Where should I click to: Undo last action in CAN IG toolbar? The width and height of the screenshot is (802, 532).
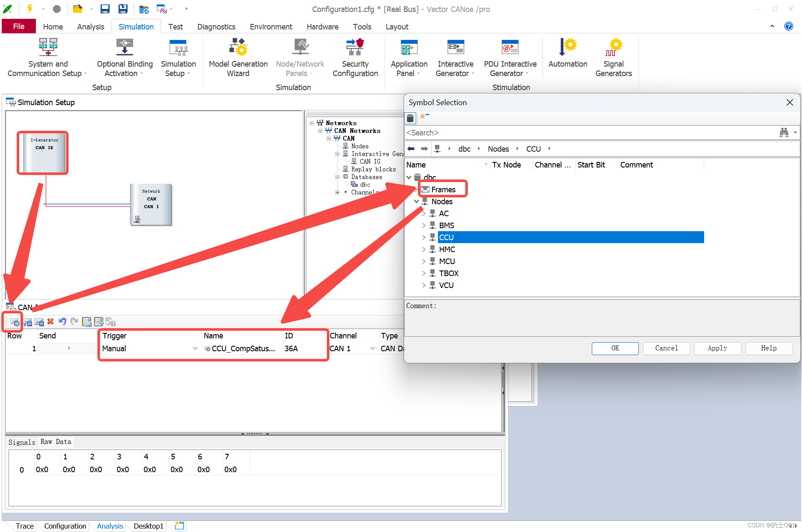[62, 321]
